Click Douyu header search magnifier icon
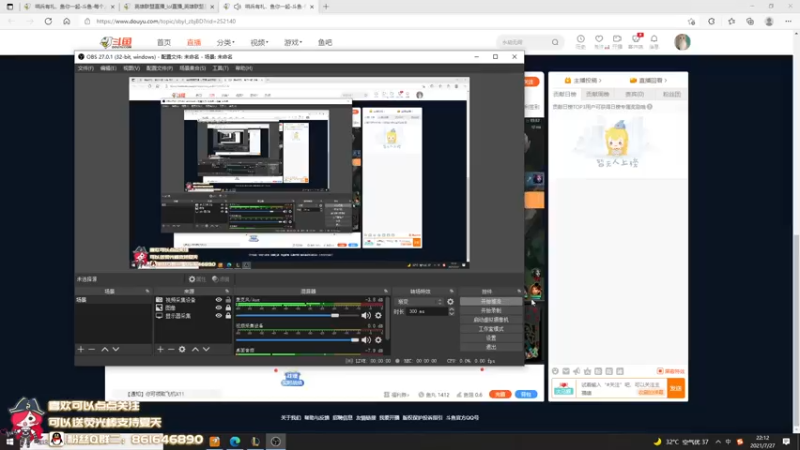 tap(555, 42)
